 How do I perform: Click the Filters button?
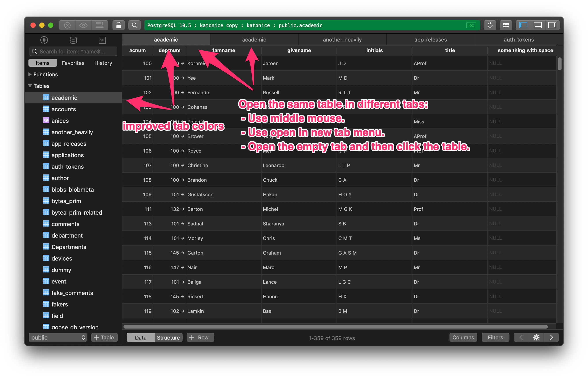pyautogui.click(x=495, y=337)
